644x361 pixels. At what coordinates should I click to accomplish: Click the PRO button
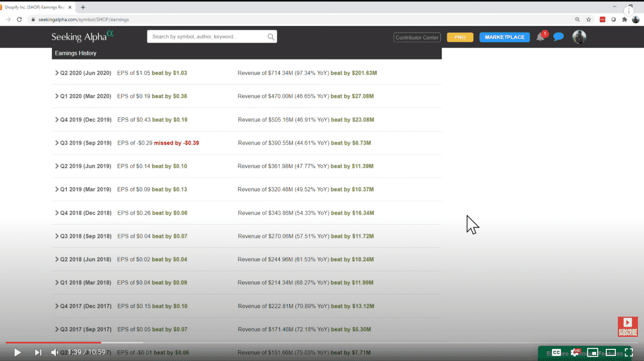[460, 37]
